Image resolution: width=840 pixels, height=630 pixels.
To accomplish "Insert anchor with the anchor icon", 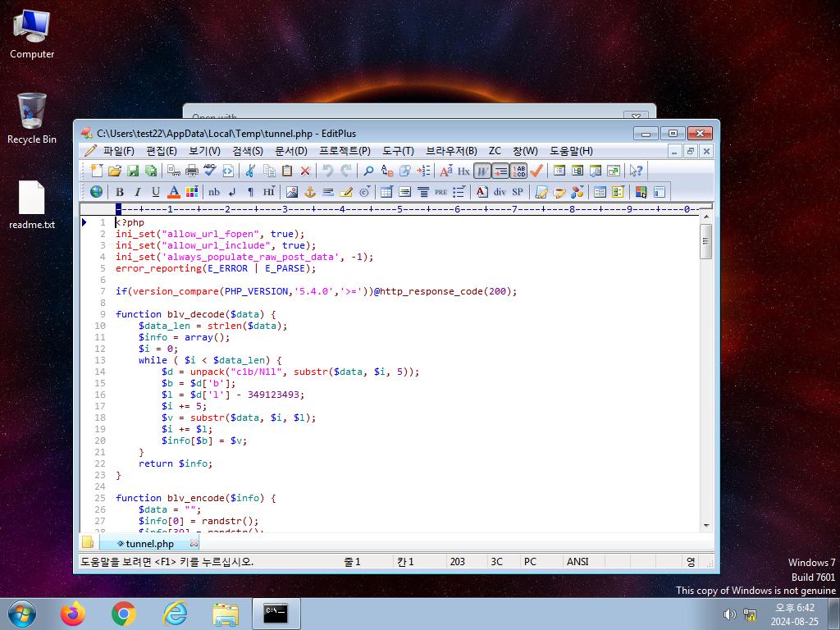I will 310,191.
